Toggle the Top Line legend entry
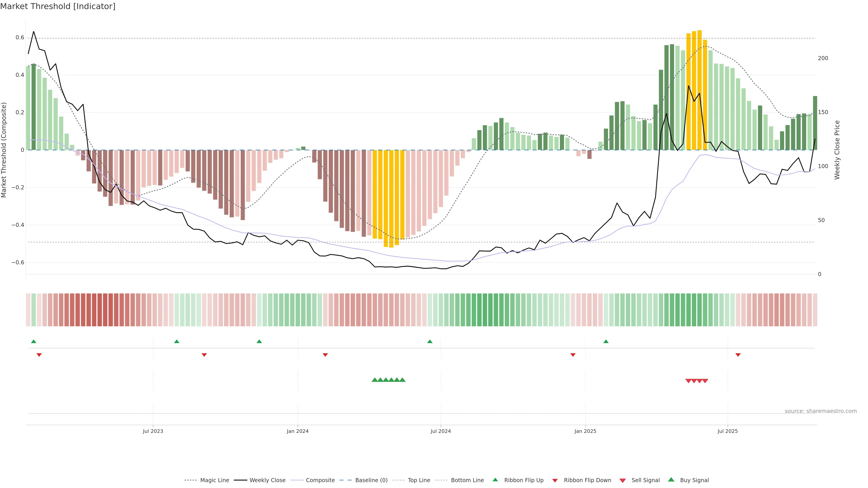The image size is (868, 488). tap(419, 480)
